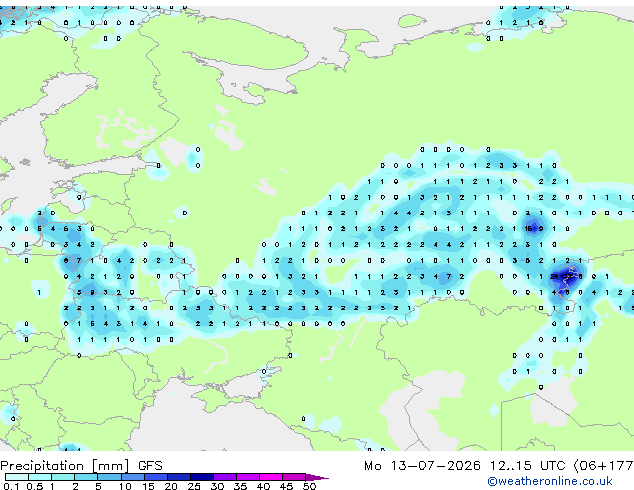Viewport: 634px width, 490px height.
Task: Select the 35–40 mm legend color box
Action: pyautogui.click(x=248, y=477)
